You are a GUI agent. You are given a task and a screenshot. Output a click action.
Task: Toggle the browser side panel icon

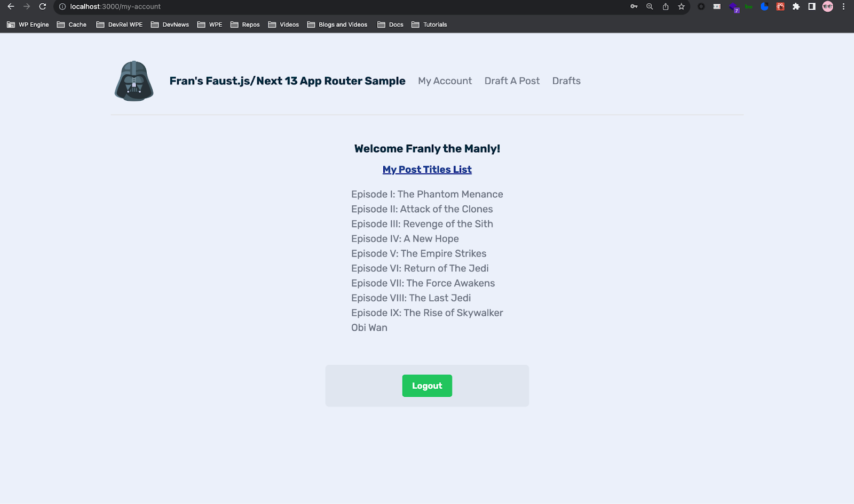(812, 6)
